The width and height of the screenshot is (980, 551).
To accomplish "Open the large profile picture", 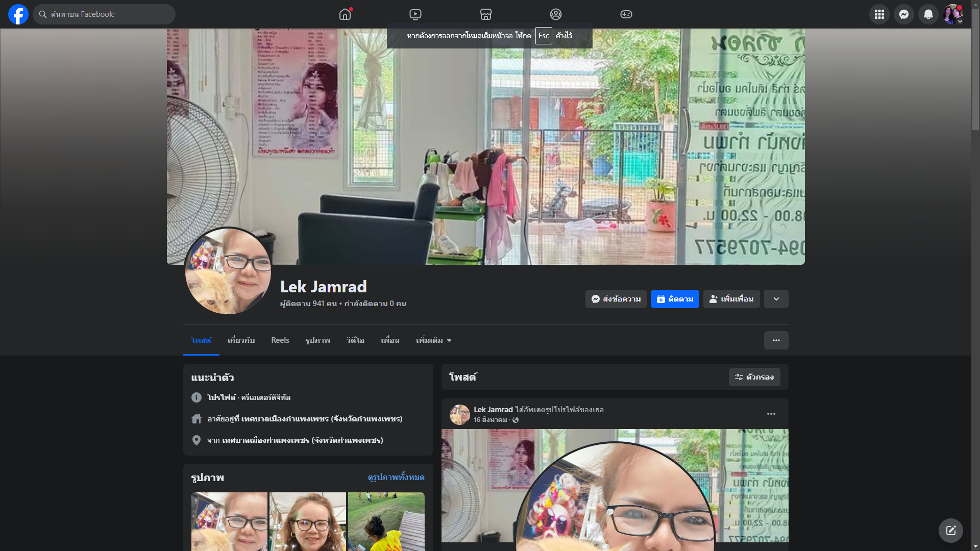I will 228,271.
